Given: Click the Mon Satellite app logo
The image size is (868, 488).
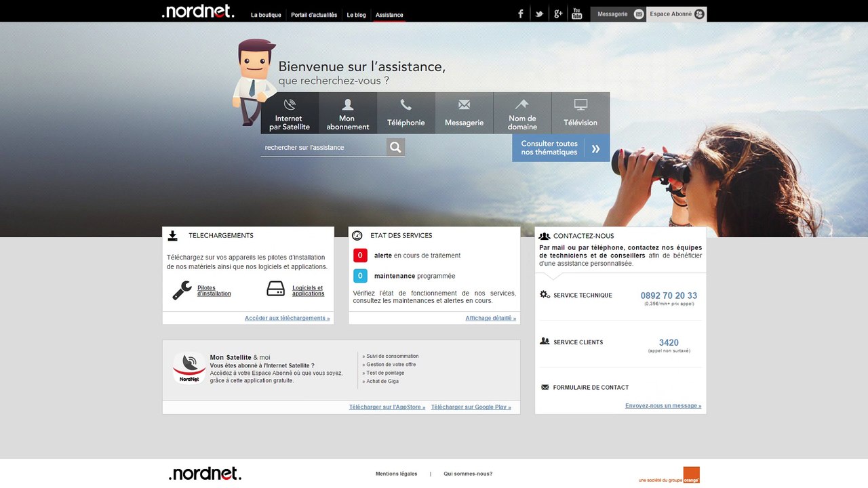Looking at the screenshot, I should pyautogui.click(x=189, y=368).
